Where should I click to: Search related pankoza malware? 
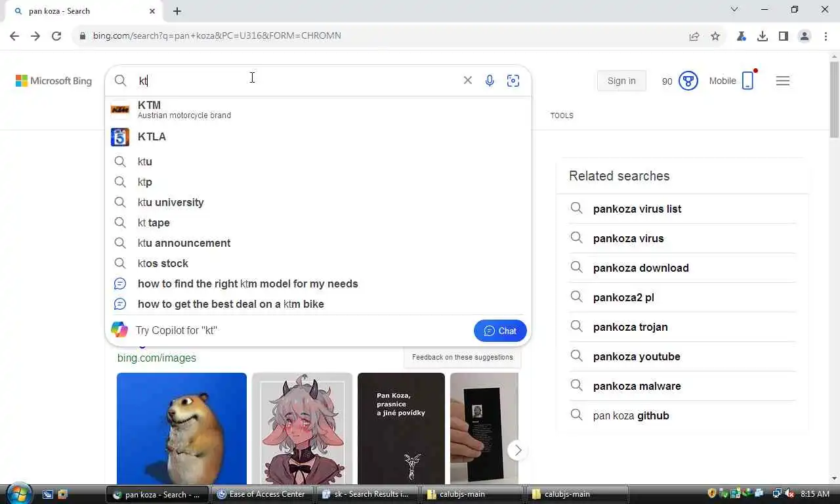637,386
